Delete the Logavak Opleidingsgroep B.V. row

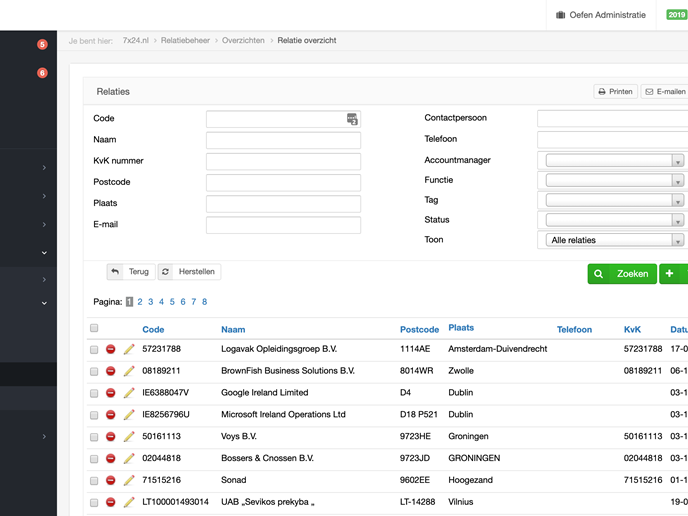click(x=111, y=350)
